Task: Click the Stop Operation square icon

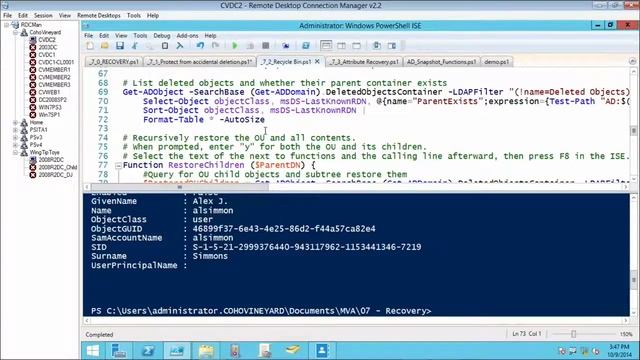Action: 265,46
